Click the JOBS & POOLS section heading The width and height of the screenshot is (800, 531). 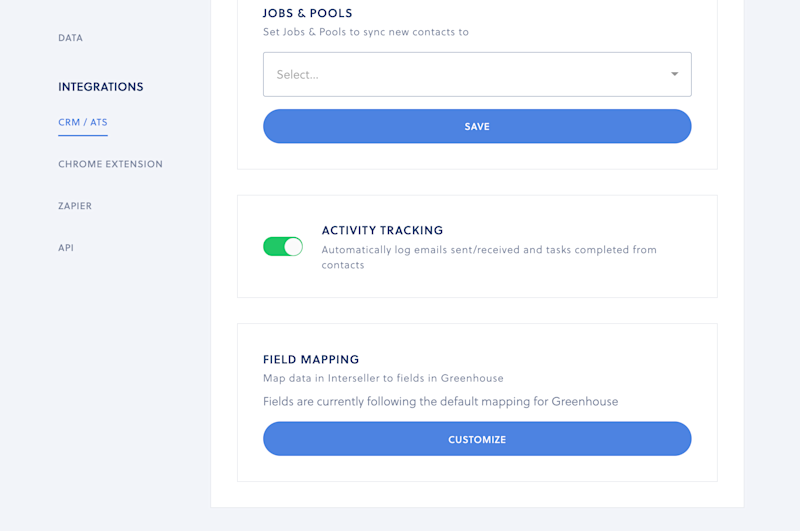308,13
